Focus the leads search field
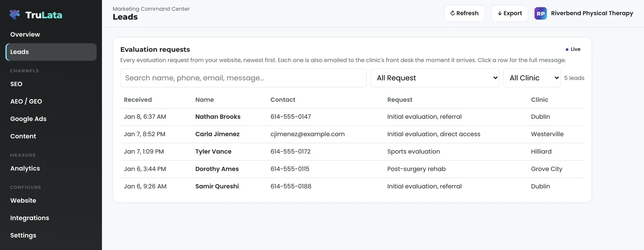This screenshot has height=250, width=644. tap(244, 78)
